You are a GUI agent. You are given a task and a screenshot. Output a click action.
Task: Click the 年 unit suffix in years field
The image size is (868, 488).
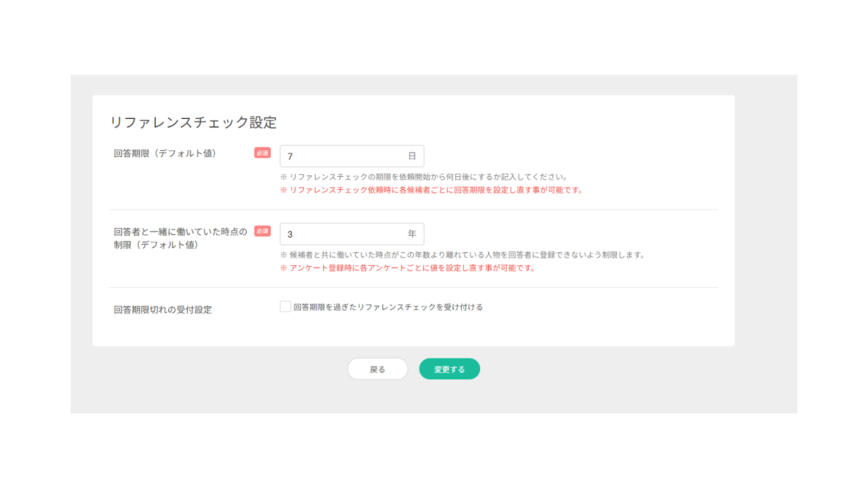pyautogui.click(x=412, y=234)
